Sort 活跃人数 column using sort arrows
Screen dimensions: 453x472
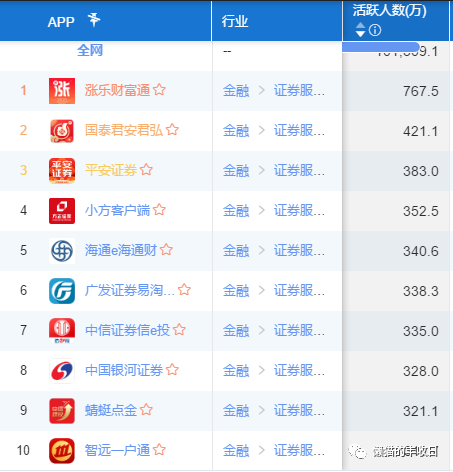tap(360, 30)
